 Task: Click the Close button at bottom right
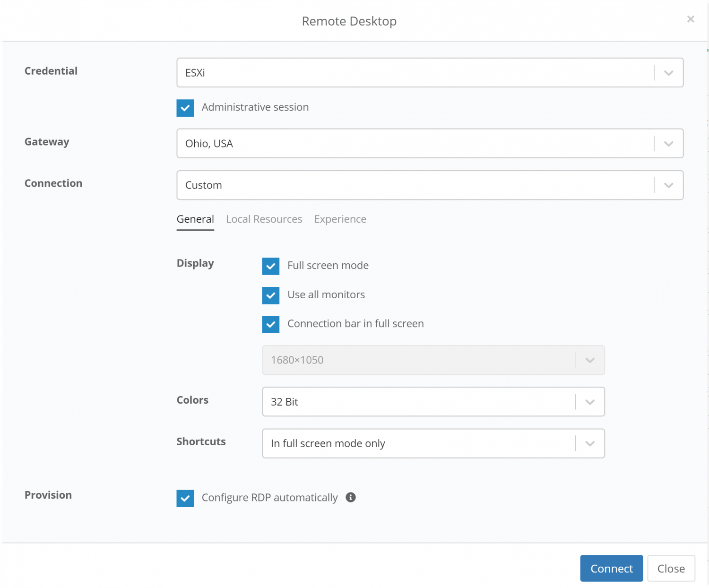671,568
